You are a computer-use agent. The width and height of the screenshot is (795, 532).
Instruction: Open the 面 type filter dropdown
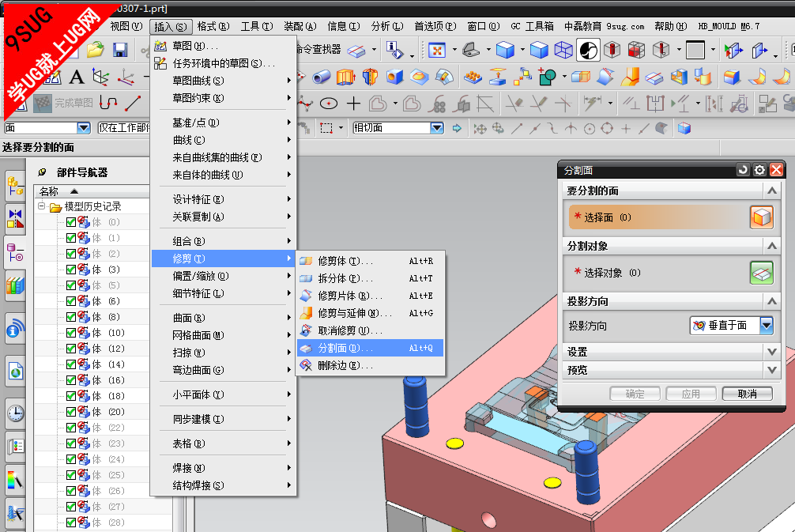click(x=84, y=128)
